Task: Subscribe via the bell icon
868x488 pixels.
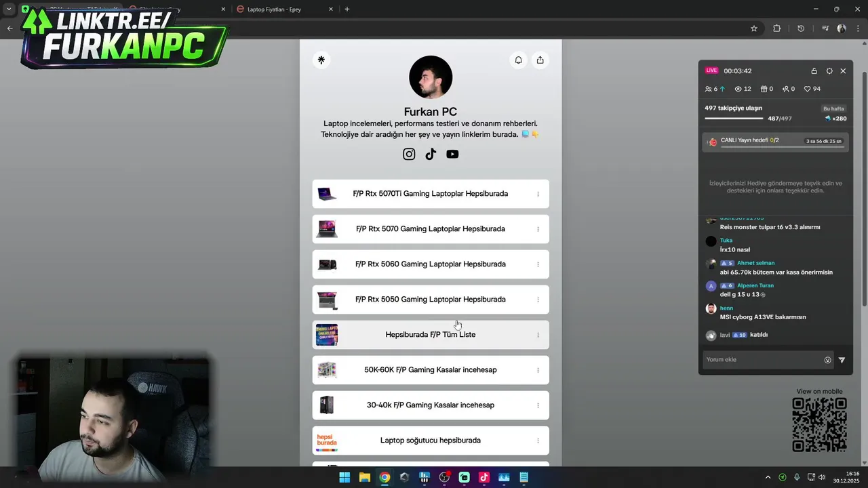Action: click(x=518, y=60)
